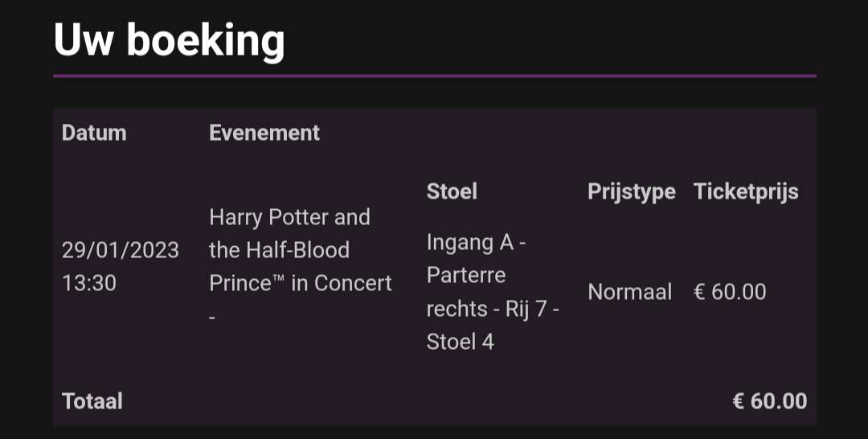Click the Stoel column header
The height and width of the screenshot is (439, 868).
452,191
